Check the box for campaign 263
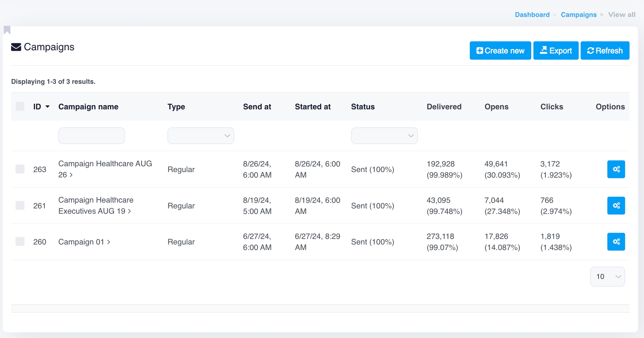644x338 pixels. [x=20, y=169]
